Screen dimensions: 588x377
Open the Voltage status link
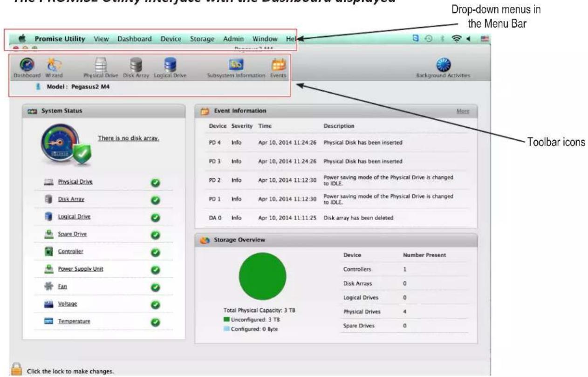(68, 304)
